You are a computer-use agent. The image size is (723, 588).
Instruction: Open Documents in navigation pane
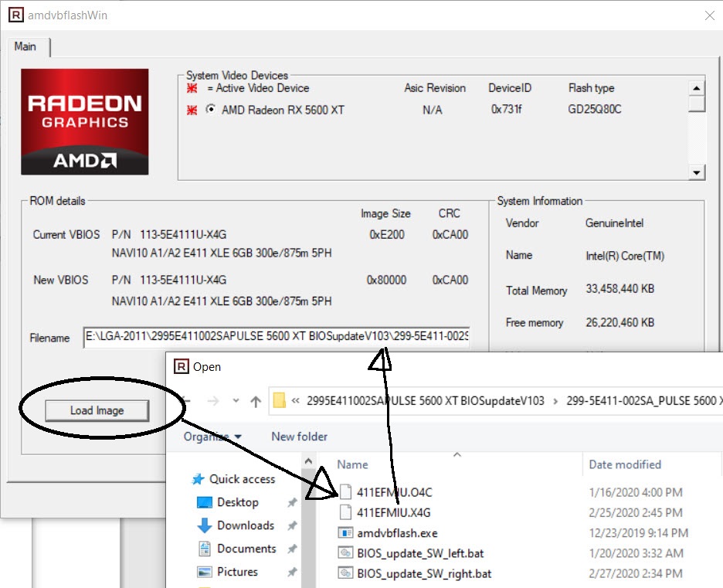(246, 549)
